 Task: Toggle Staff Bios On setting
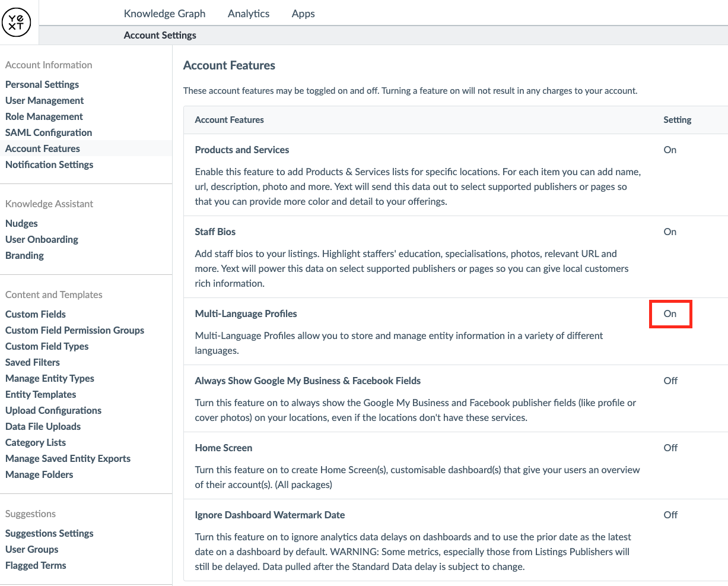click(x=670, y=232)
